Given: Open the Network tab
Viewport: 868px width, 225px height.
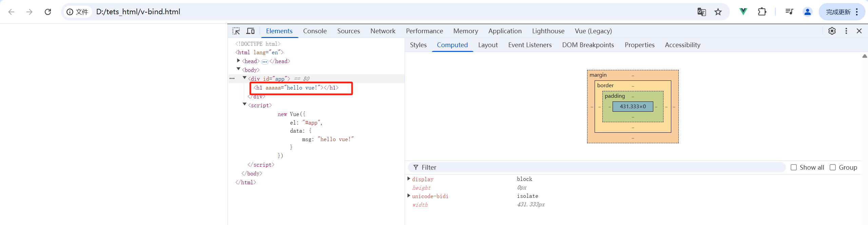Looking at the screenshot, I should (x=383, y=31).
